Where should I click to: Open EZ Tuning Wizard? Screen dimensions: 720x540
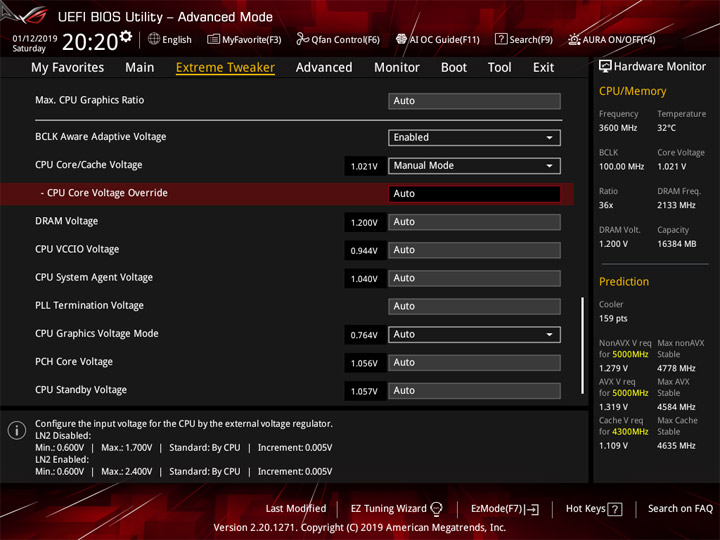(396, 509)
